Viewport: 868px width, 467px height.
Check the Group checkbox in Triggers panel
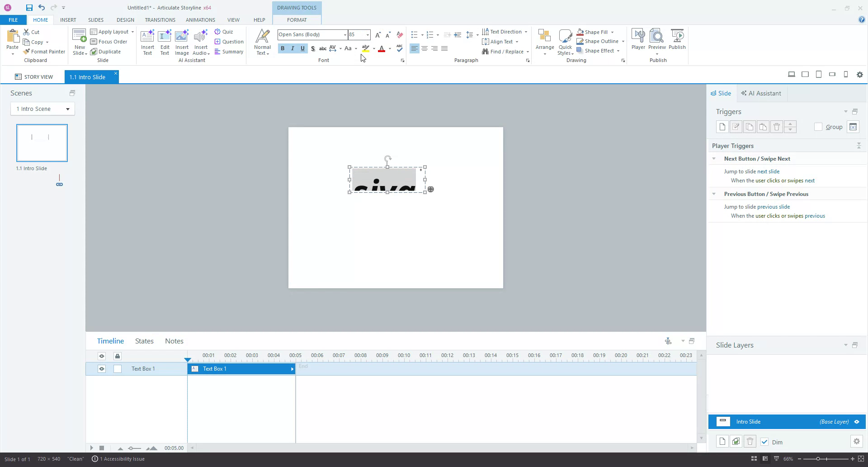818,127
